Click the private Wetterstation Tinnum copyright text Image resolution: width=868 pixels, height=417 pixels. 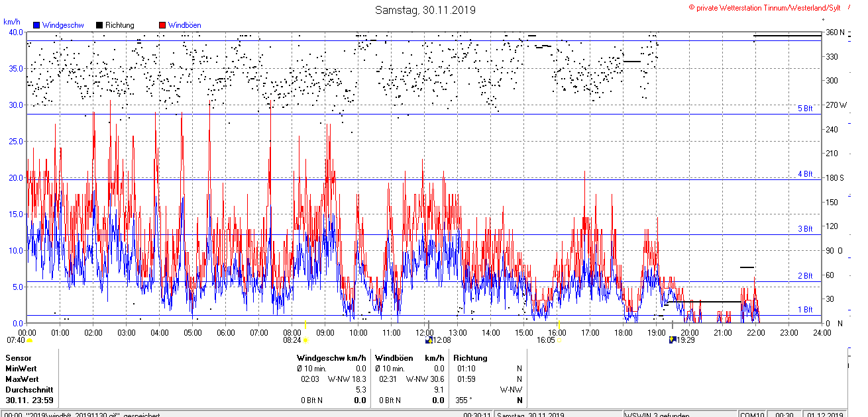pyautogui.click(x=764, y=7)
